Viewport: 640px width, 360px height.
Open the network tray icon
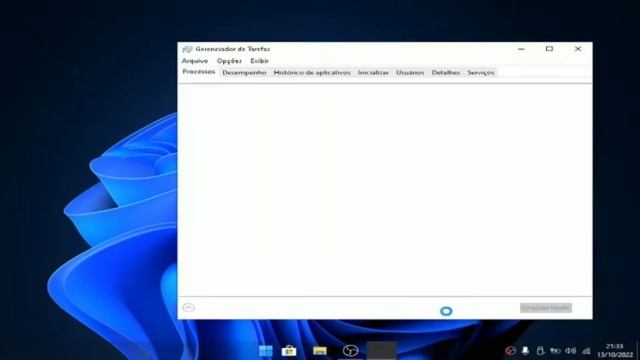point(586,351)
